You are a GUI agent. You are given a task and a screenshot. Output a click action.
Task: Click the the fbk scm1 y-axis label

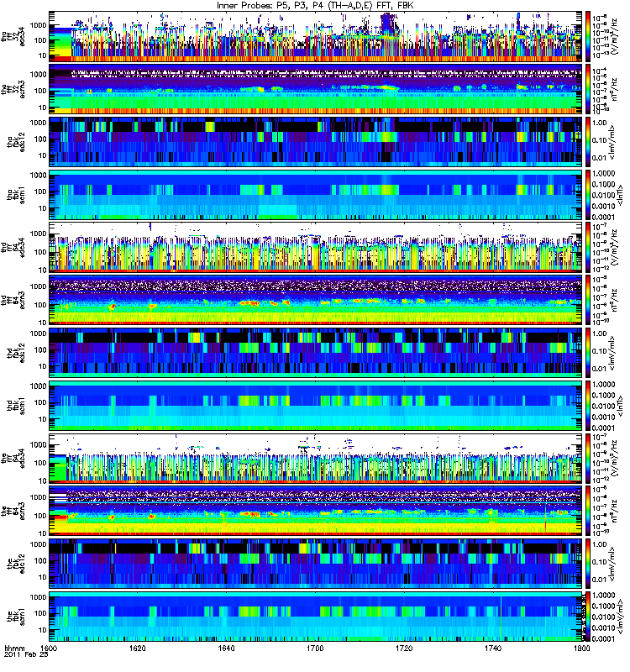(x=18, y=617)
